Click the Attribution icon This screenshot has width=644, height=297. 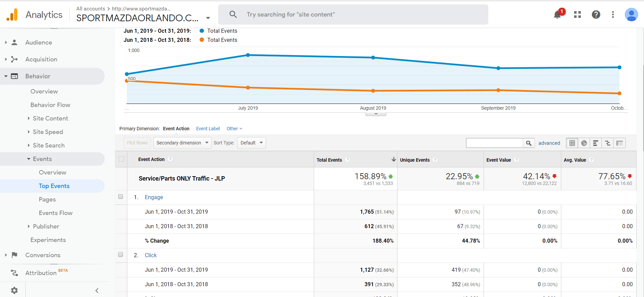point(14,273)
